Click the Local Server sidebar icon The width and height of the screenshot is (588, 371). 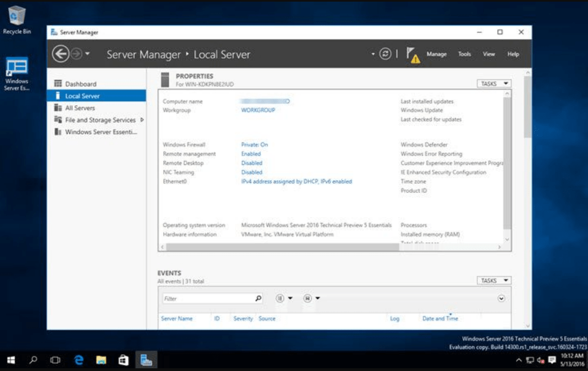(58, 96)
